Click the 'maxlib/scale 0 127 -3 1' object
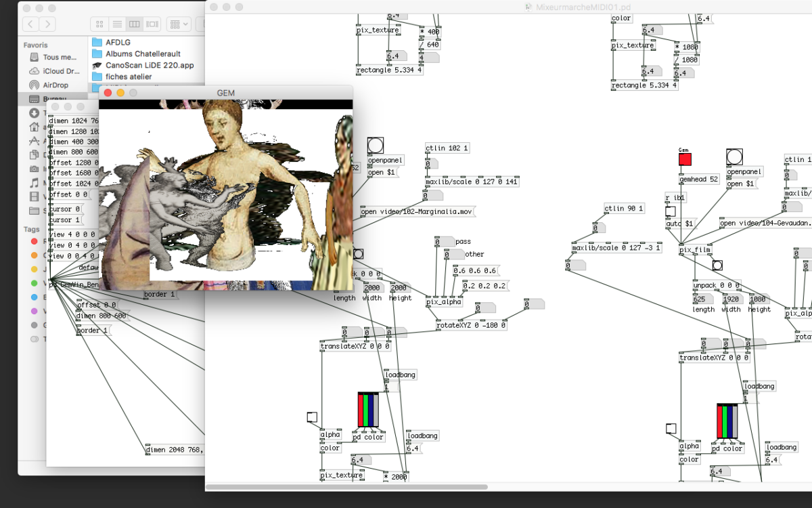 pos(616,248)
